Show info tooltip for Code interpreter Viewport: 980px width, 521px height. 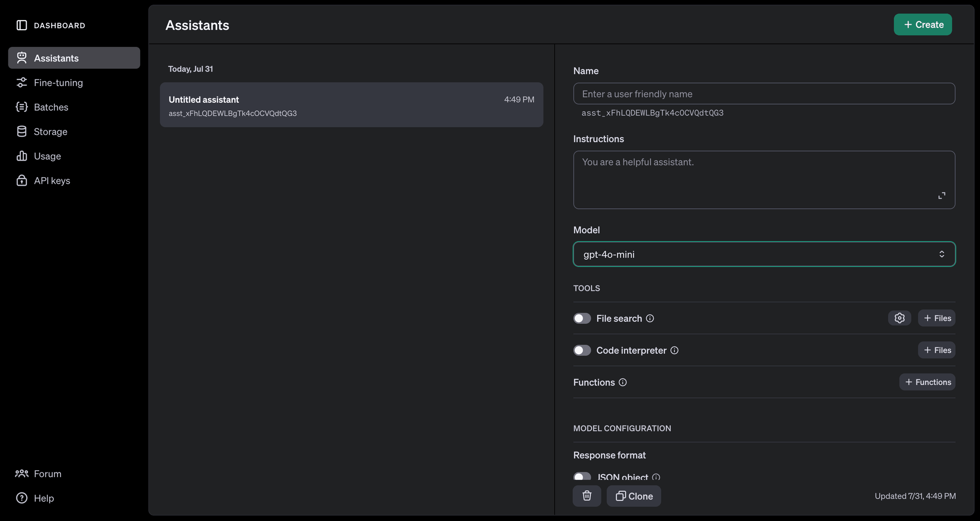pyautogui.click(x=674, y=350)
